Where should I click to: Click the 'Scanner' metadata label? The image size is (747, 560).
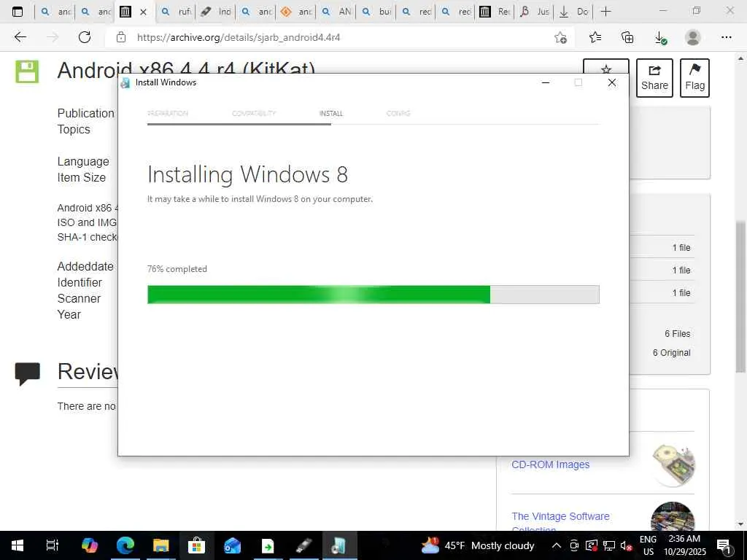(x=79, y=298)
